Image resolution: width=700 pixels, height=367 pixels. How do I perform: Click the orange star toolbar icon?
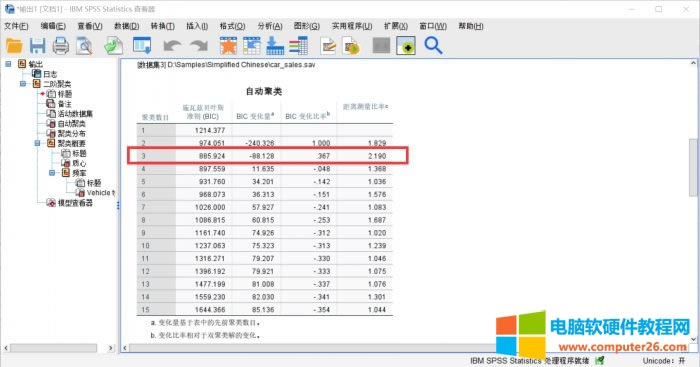coord(228,46)
